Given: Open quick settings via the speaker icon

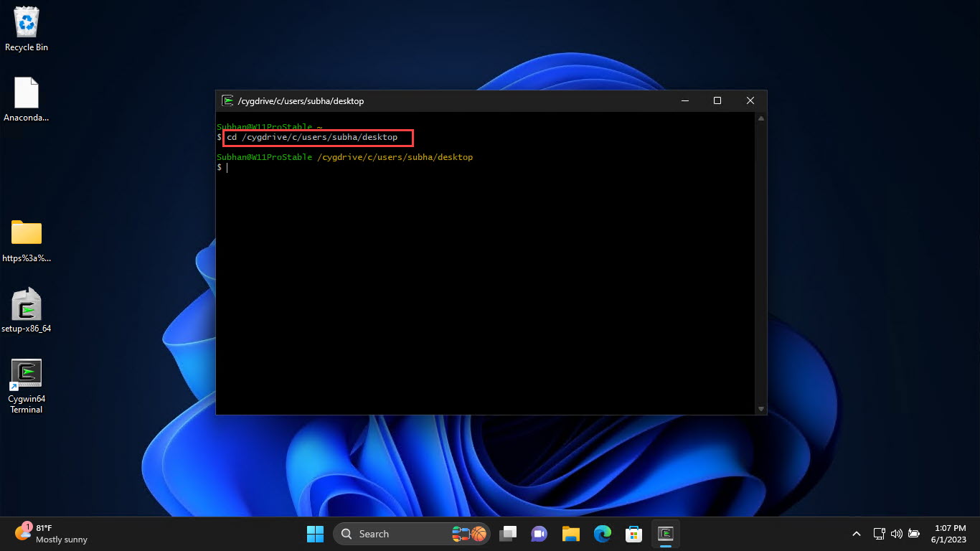Looking at the screenshot, I should pyautogui.click(x=896, y=534).
